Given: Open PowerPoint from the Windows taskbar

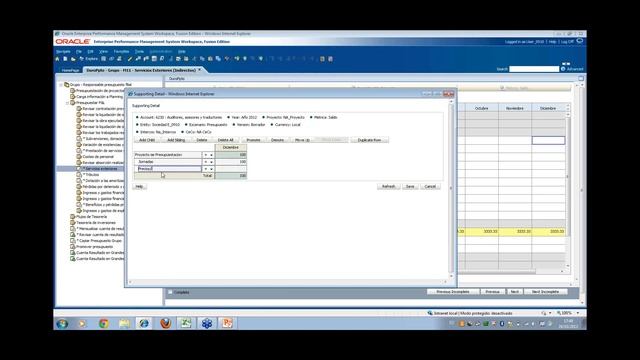Looking at the screenshot, I should pos(227,323).
